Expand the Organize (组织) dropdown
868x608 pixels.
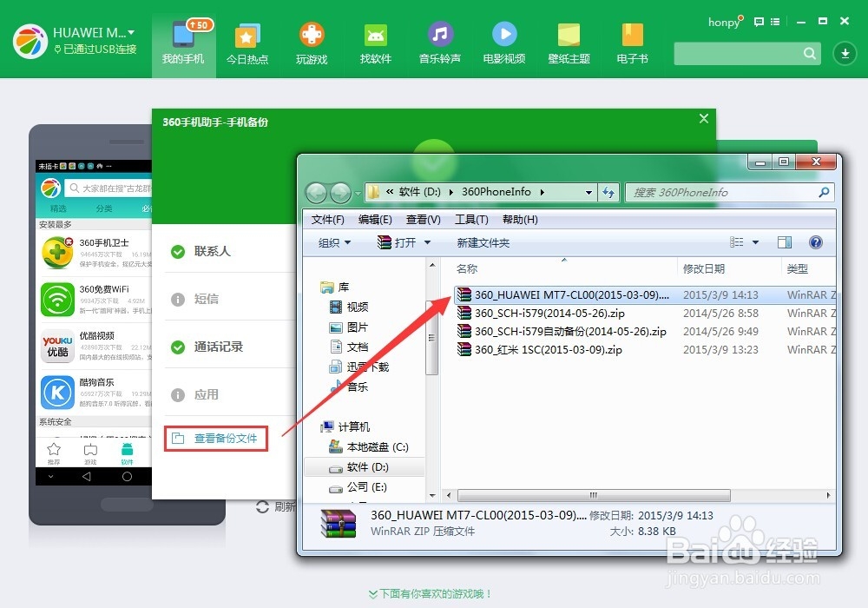334,242
